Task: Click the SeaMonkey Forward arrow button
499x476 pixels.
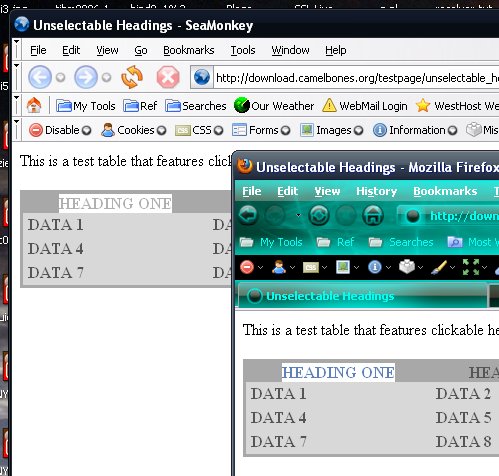Action: click(x=86, y=77)
